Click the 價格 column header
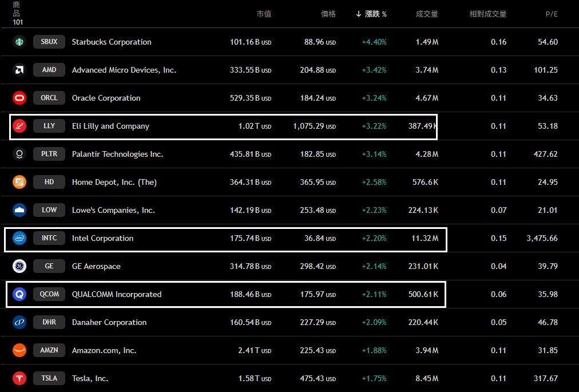This screenshot has height=392, width=579. tap(328, 14)
